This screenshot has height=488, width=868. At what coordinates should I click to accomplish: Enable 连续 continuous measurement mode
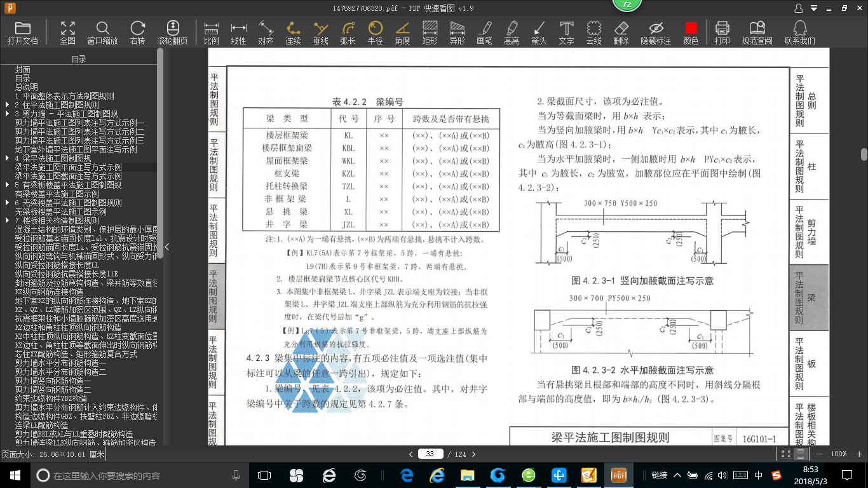(x=292, y=29)
